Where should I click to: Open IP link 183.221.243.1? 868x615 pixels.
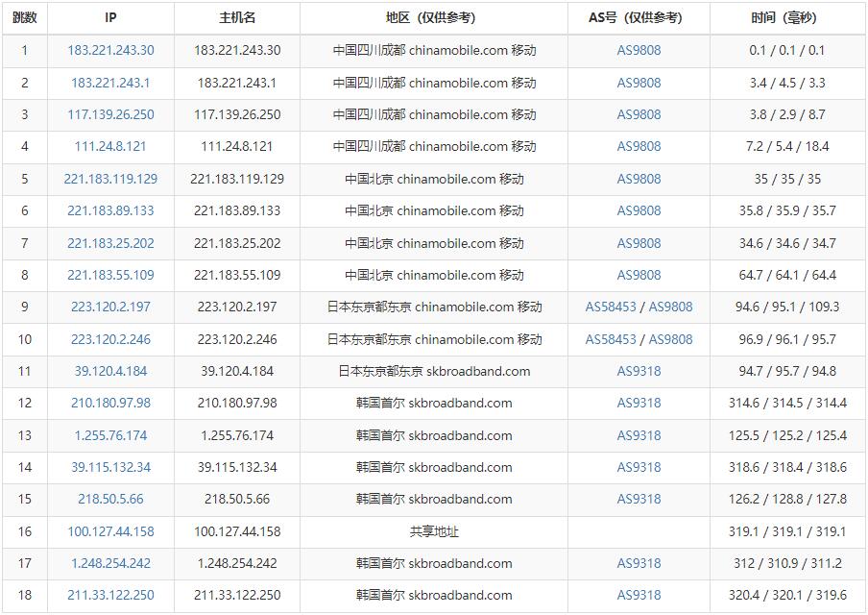coord(110,83)
